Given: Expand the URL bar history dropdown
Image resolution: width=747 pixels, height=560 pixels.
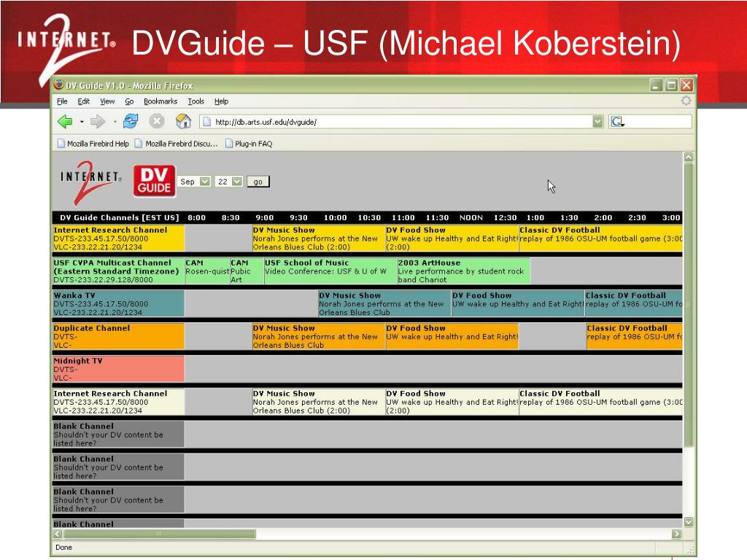Looking at the screenshot, I should click(x=598, y=122).
